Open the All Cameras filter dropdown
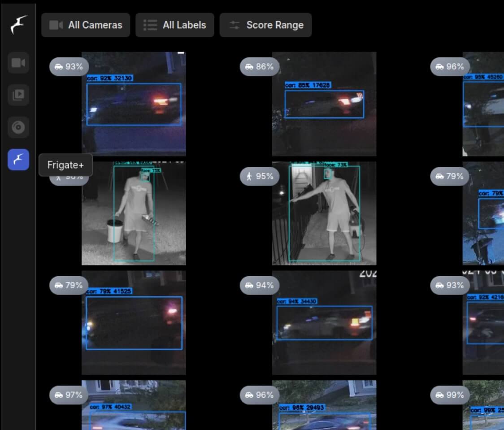The image size is (504, 430). tap(86, 25)
